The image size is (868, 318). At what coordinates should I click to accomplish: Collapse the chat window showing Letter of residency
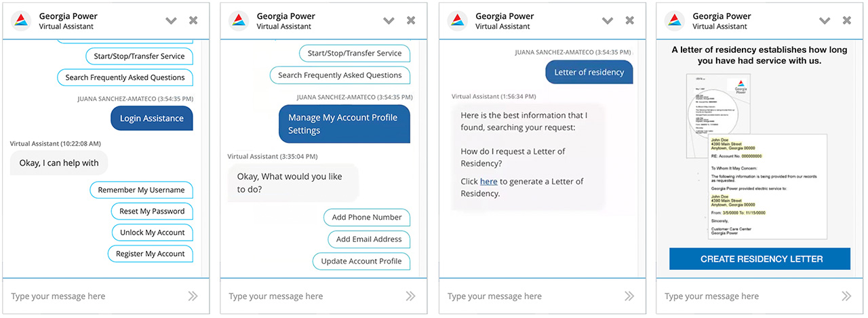tap(608, 21)
